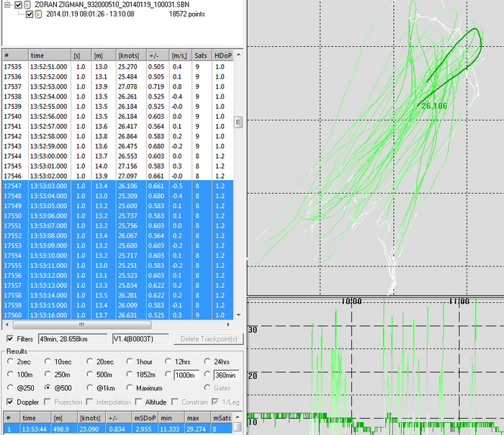Select the 2014.01.19 08:01:26 track entry
Image resolution: width=504 pixels, height=435 pixels.
(90, 14)
